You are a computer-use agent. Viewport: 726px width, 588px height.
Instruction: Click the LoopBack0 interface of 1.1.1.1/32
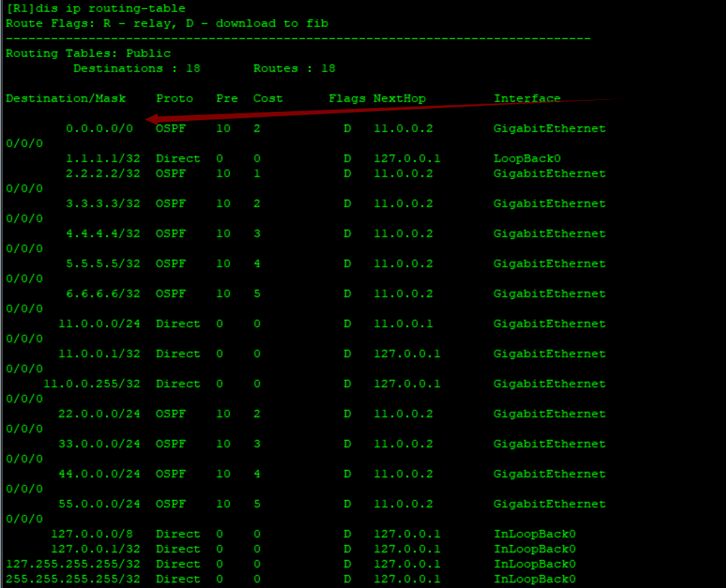[x=527, y=158]
